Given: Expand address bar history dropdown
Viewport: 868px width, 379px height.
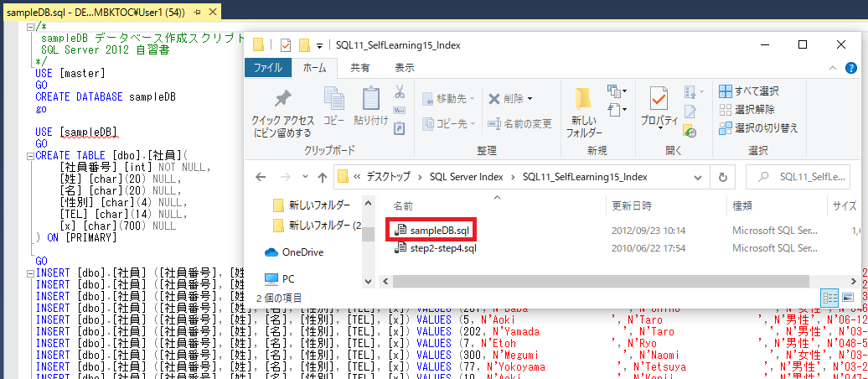Looking at the screenshot, I should (x=699, y=177).
